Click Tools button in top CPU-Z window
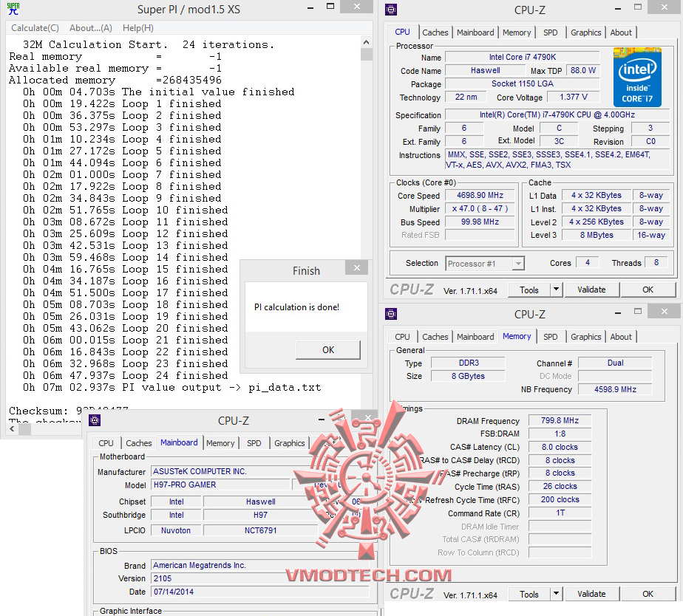Viewport: 683px width, 616px height. tap(529, 290)
